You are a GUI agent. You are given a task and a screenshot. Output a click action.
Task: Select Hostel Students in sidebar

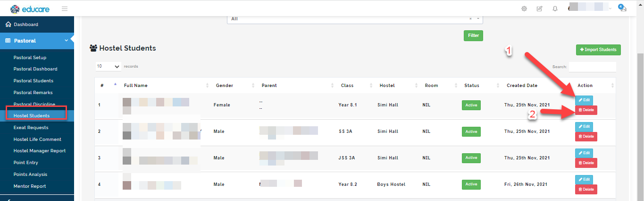click(32, 116)
